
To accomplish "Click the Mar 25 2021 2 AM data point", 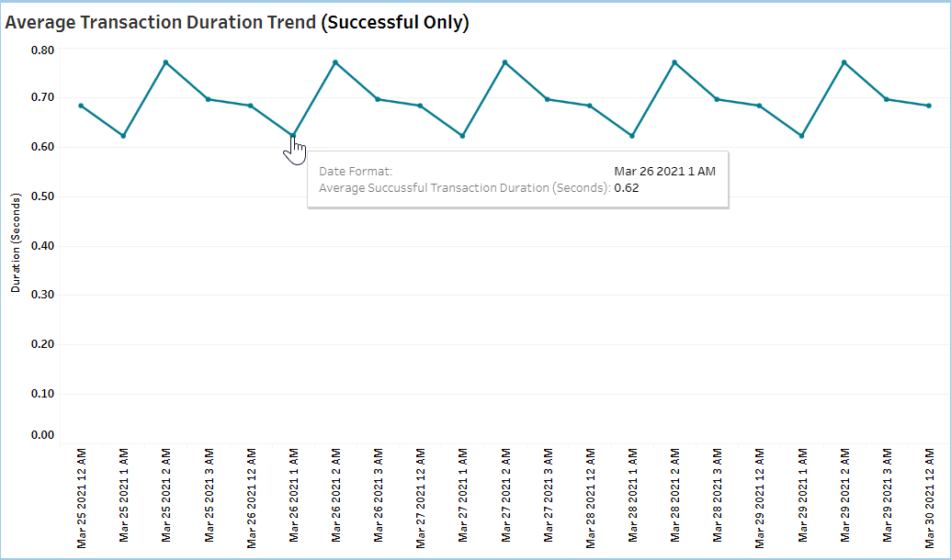I will [x=165, y=62].
